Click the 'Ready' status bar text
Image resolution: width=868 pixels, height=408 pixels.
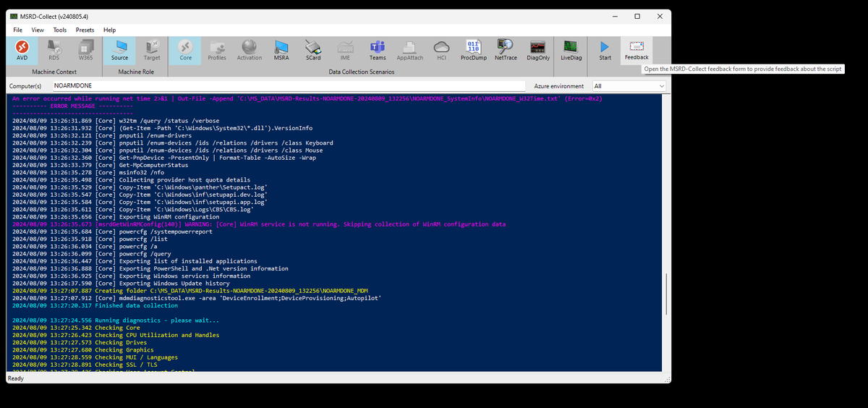[15, 378]
